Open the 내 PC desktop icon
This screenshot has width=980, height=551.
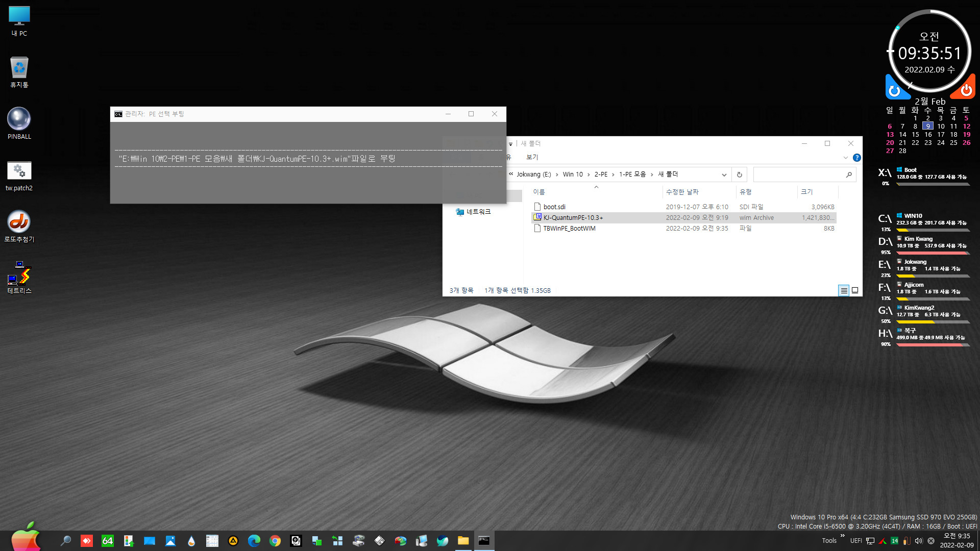tap(19, 21)
